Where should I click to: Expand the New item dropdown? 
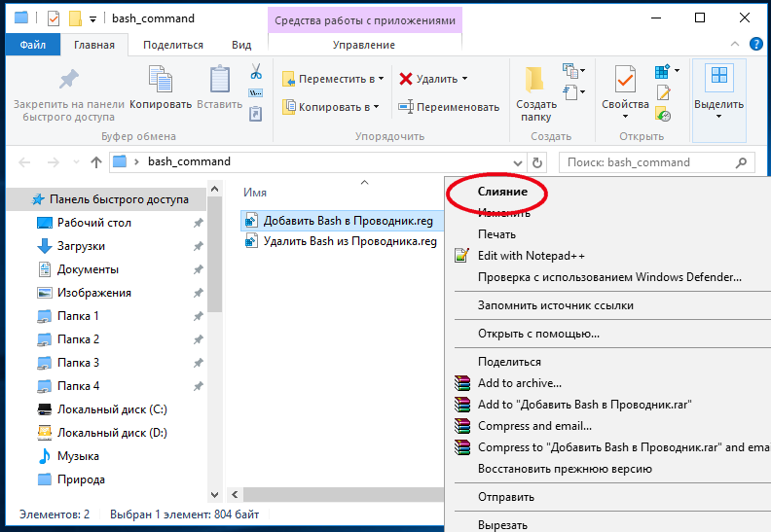pyautogui.click(x=573, y=71)
